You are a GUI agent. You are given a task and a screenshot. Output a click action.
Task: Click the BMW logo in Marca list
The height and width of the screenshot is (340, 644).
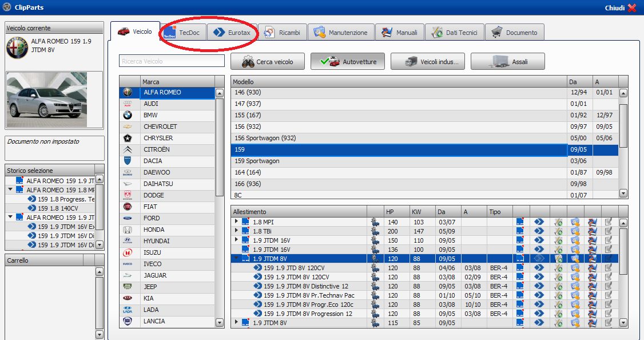tap(128, 116)
